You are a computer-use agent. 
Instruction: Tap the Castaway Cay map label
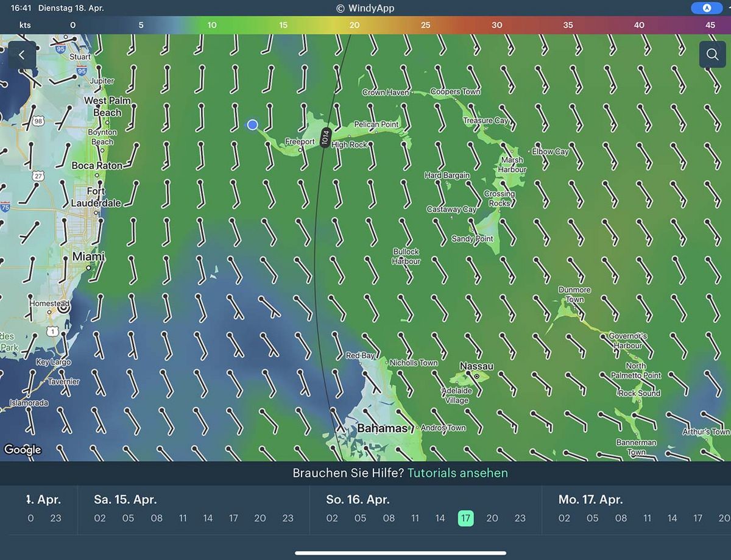pos(451,209)
